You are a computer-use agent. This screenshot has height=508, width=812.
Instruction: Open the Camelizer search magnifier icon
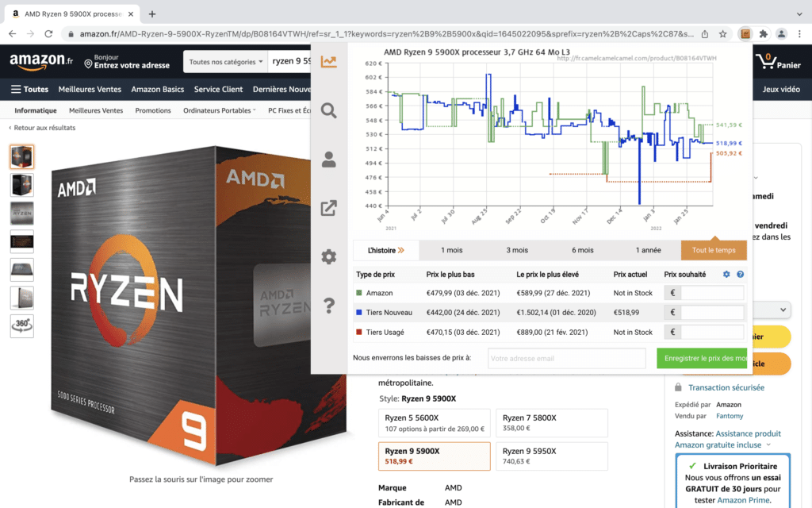[329, 110]
